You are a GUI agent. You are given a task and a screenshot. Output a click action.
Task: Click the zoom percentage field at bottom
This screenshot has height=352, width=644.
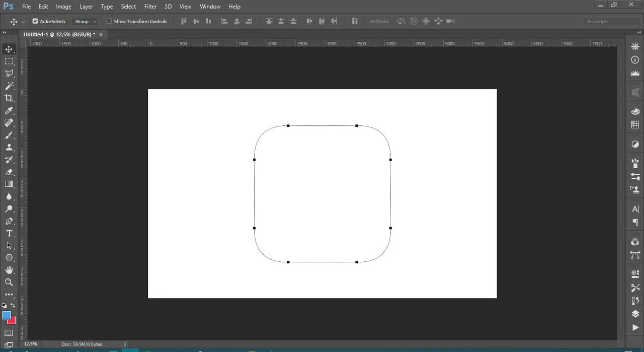point(31,344)
